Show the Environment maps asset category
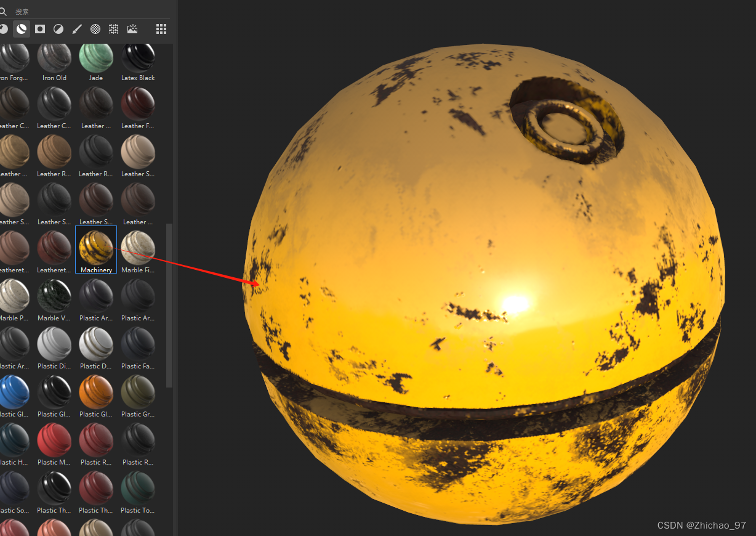 pyautogui.click(x=132, y=28)
